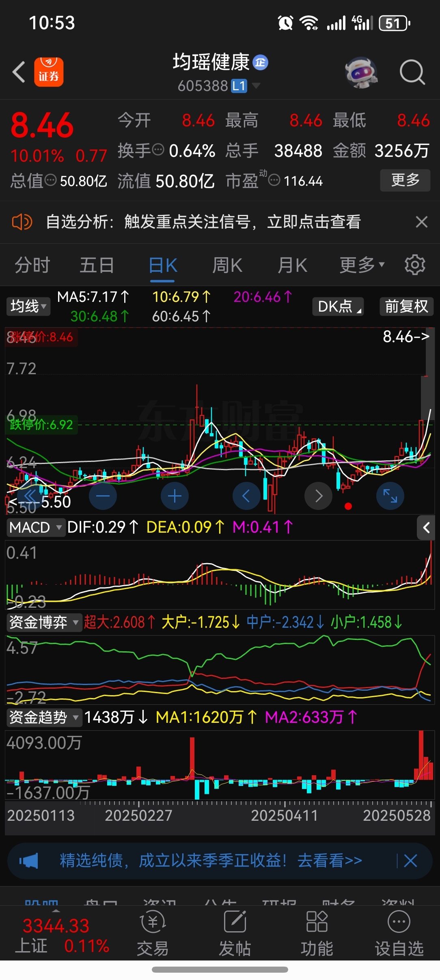The width and height of the screenshot is (440, 980).
Task: Tap the 20250411 date axis label
Action: point(284,815)
